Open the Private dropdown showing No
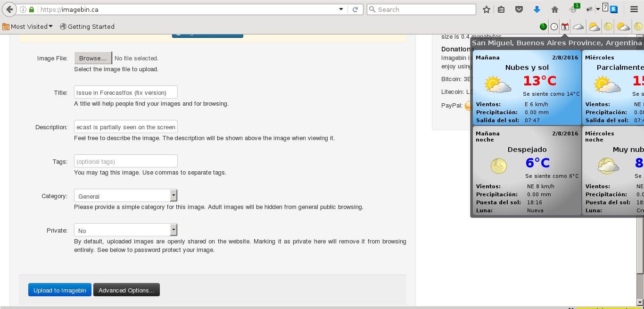This screenshot has height=309, width=644. click(126, 230)
